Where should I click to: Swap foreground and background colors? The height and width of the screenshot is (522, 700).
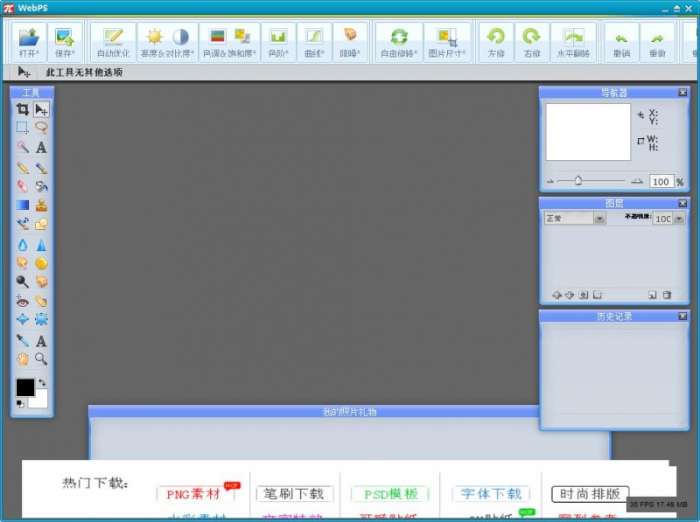click(42, 383)
